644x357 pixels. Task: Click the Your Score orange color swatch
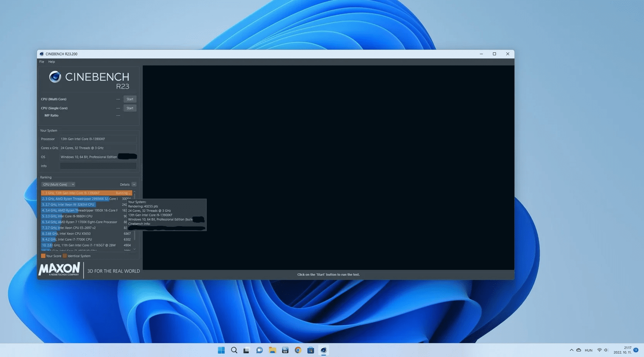click(43, 256)
